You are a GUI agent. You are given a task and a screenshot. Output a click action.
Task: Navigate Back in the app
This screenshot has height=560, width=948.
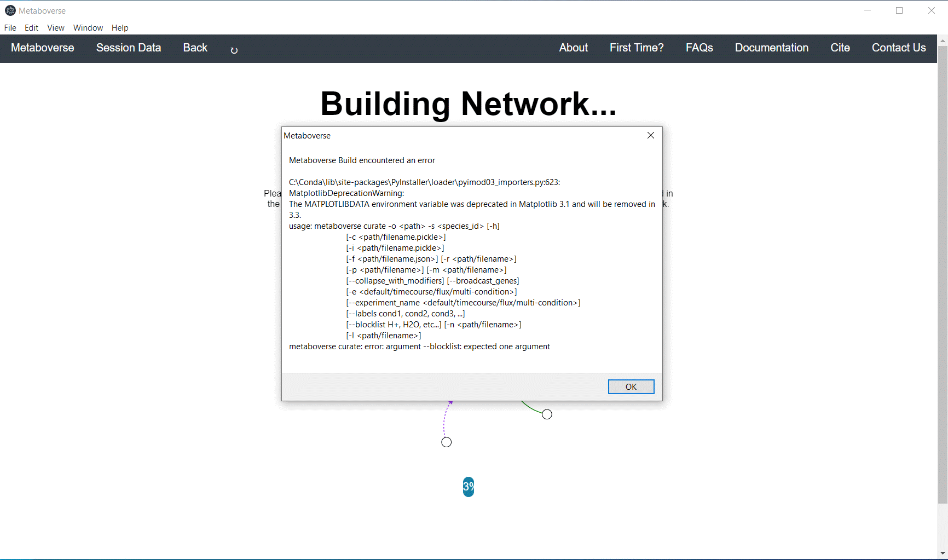click(x=195, y=48)
